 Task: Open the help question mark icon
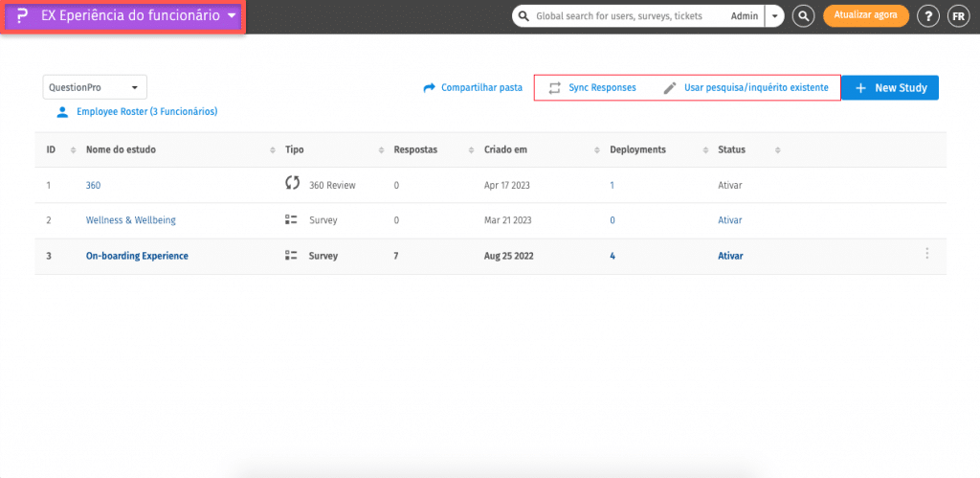[927, 16]
